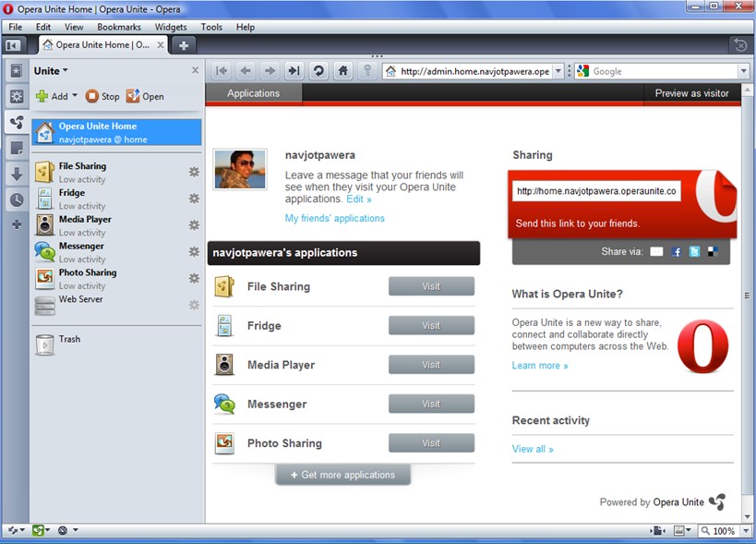Share via Twitter icon

click(694, 251)
